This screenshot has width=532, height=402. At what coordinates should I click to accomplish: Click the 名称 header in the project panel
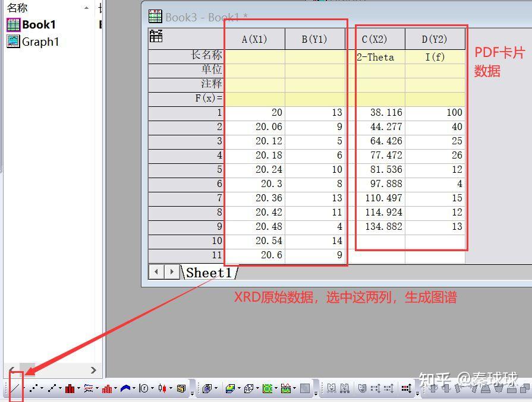[17, 8]
